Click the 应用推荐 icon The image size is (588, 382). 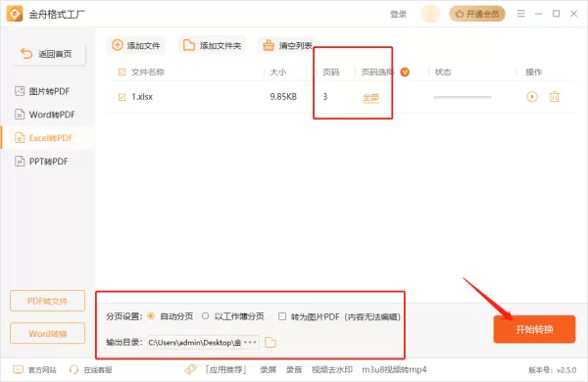pos(191,369)
